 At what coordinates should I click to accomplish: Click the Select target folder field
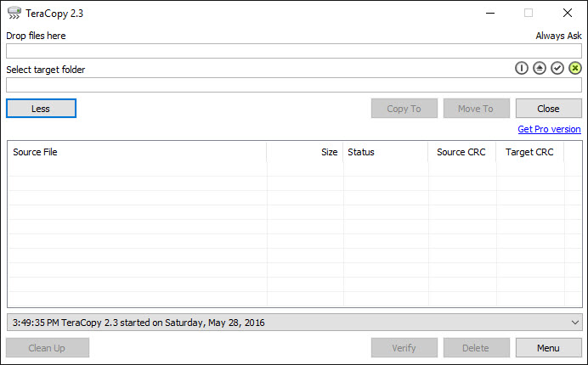coord(293,85)
